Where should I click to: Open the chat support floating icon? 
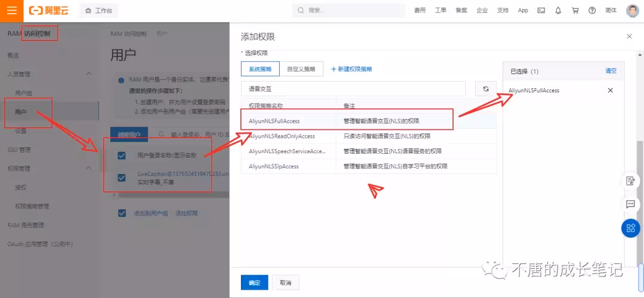630,204
